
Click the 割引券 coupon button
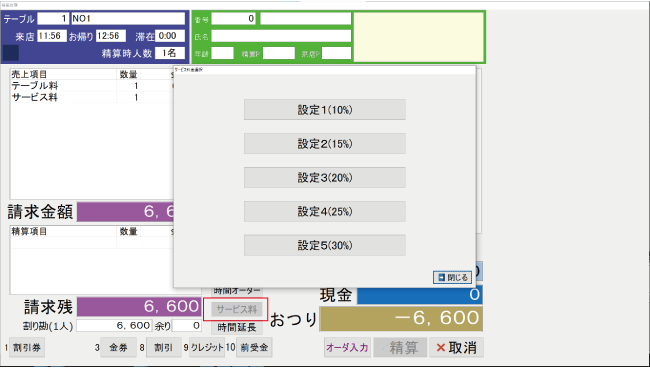(x=27, y=348)
